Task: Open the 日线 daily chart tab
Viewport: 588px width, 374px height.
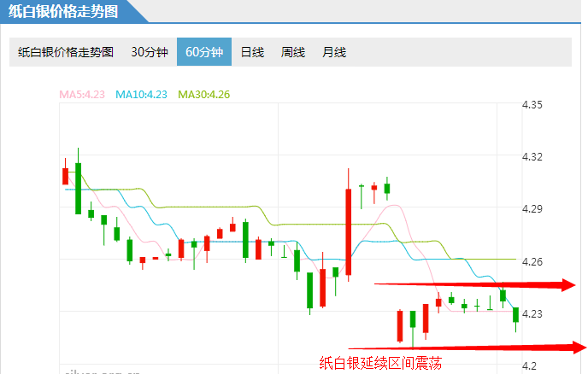Action: pyautogui.click(x=252, y=52)
